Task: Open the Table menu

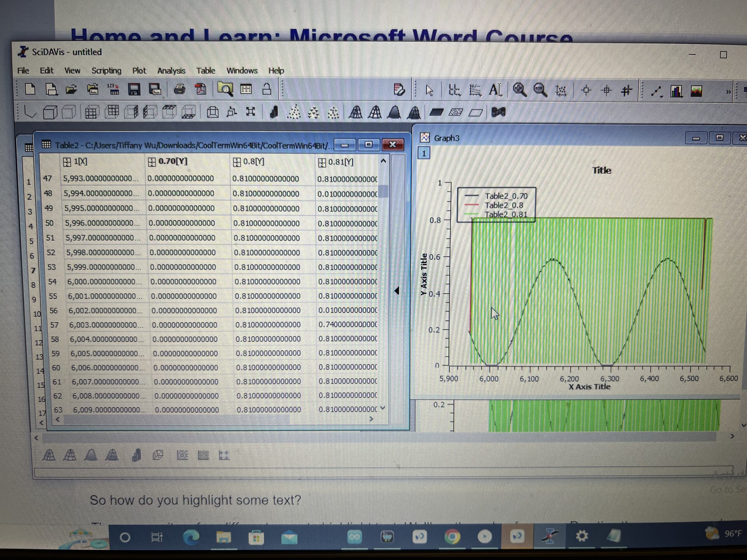Action: click(206, 70)
